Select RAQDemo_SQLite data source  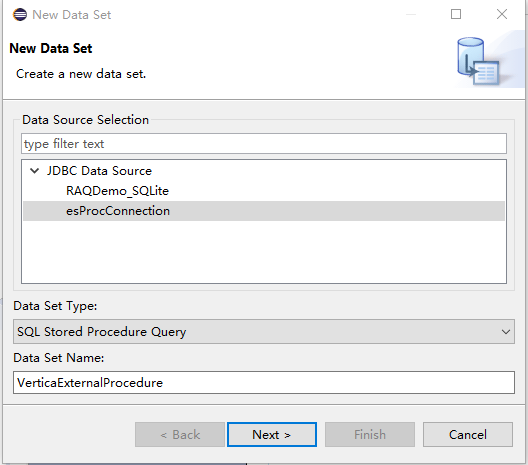pos(117,191)
